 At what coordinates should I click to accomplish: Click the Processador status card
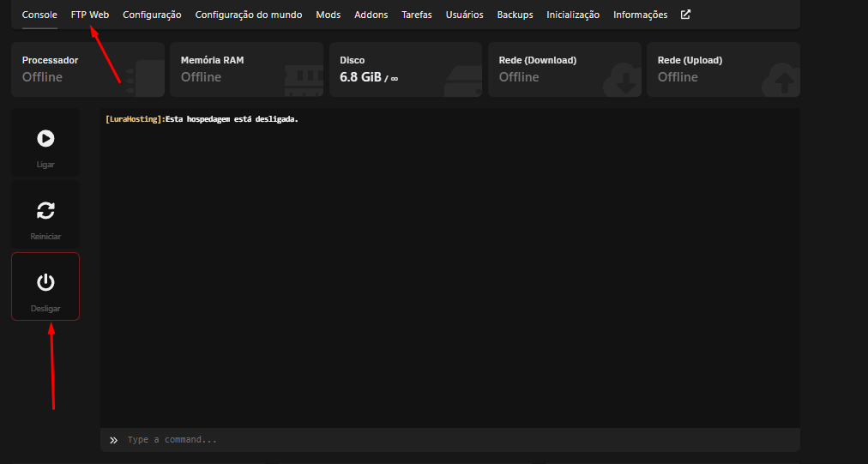point(87,69)
